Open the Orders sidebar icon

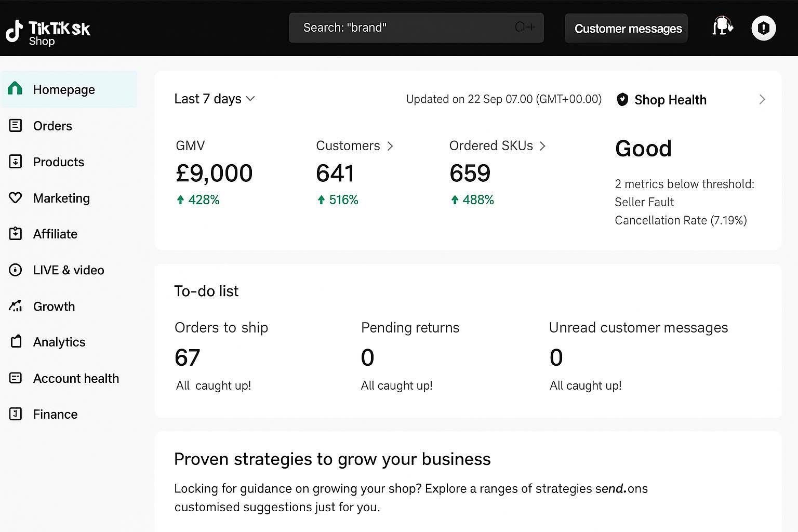coord(16,126)
